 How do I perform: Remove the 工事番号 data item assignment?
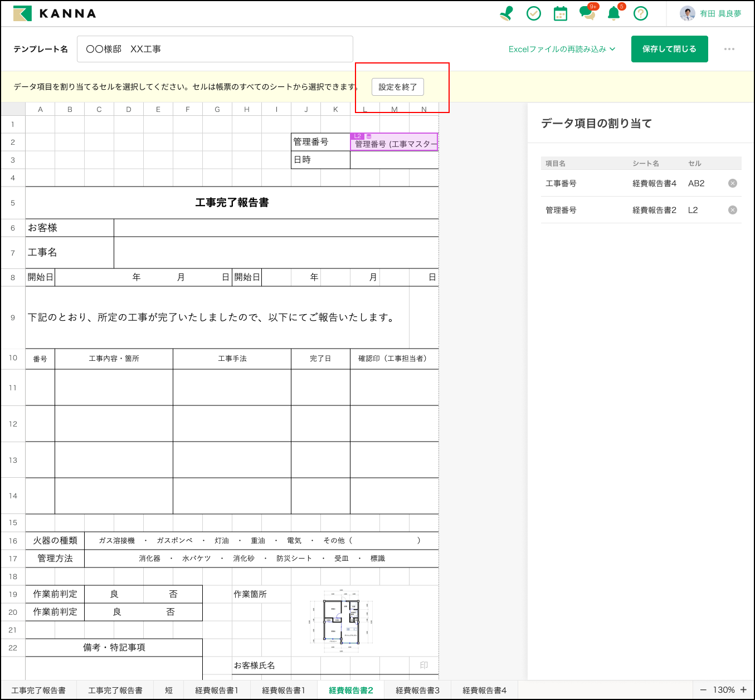click(733, 183)
